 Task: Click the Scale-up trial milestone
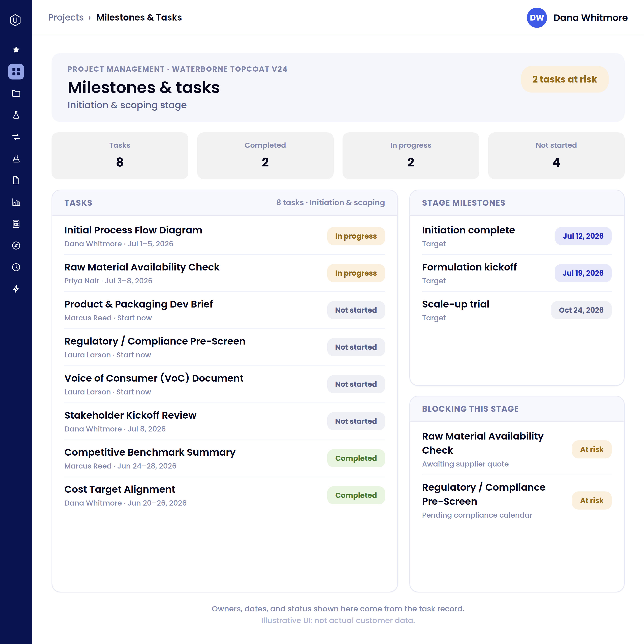[517, 310]
